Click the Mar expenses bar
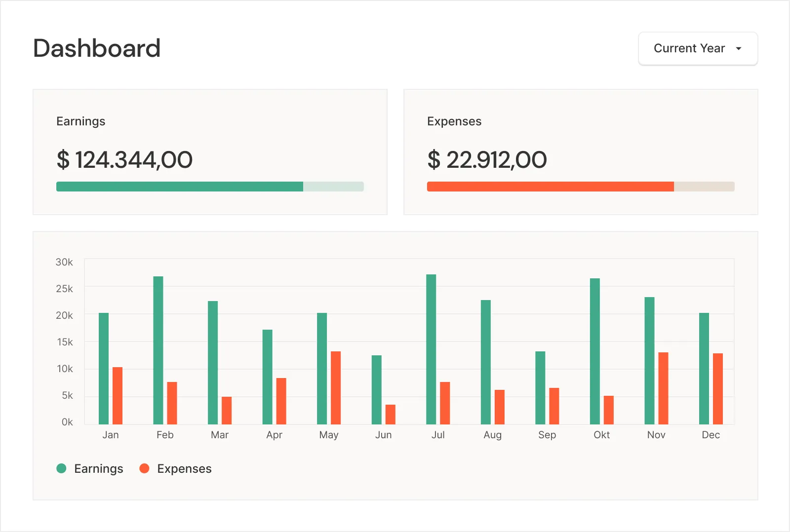The image size is (790, 532). coord(227,411)
